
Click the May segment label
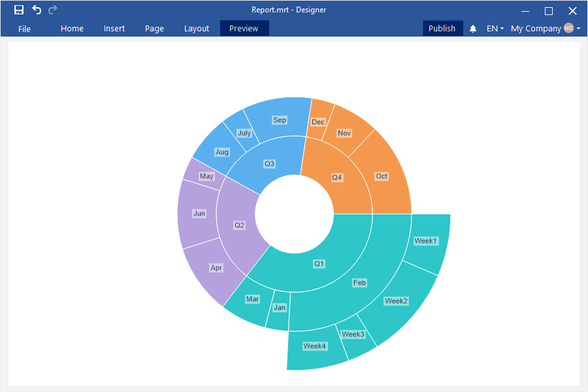pyautogui.click(x=206, y=176)
